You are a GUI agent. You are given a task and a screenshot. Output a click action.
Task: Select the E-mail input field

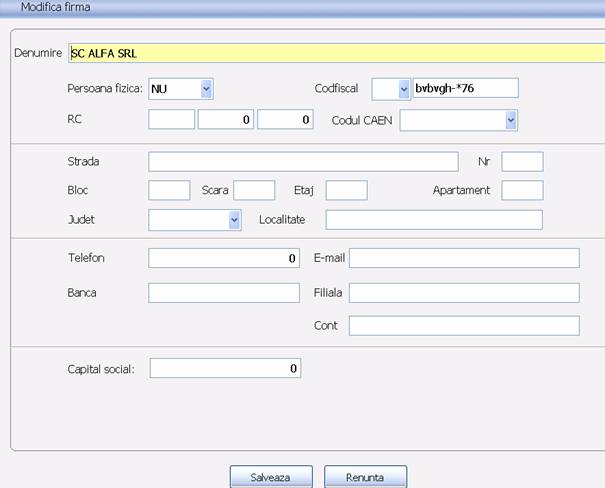(x=464, y=259)
